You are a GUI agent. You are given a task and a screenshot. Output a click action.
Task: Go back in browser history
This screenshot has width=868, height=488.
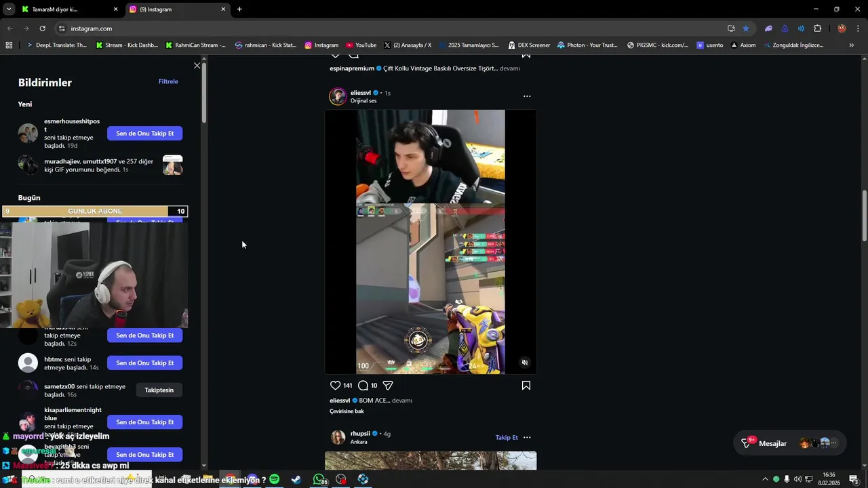click(9, 28)
